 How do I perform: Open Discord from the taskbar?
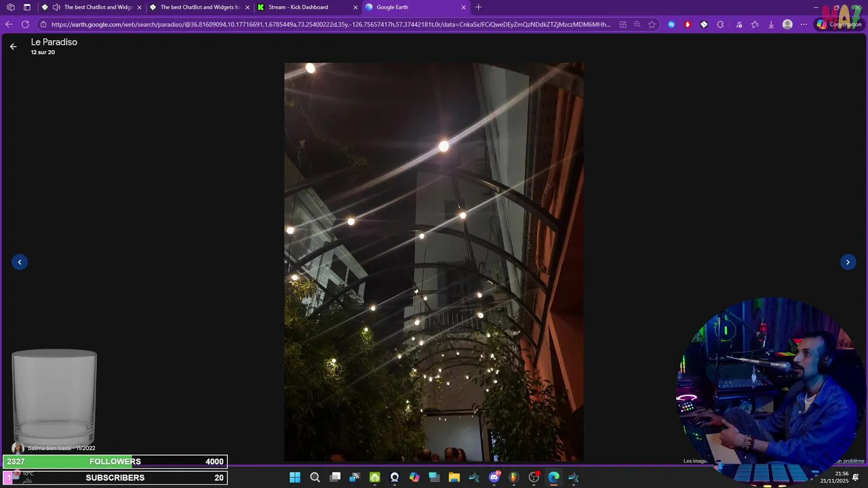click(x=494, y=477)
